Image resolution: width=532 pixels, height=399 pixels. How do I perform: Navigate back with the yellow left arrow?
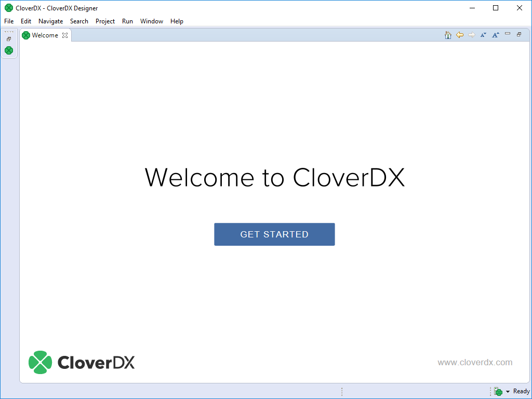pos(460,35)
